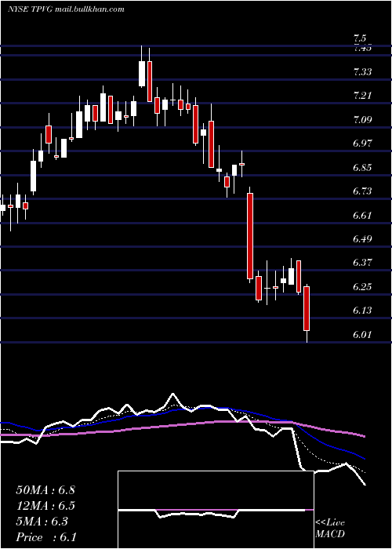Click the tall red candle dropping to 6.3
This screenshot has width=392, height=549.
(x=250, y=235)
